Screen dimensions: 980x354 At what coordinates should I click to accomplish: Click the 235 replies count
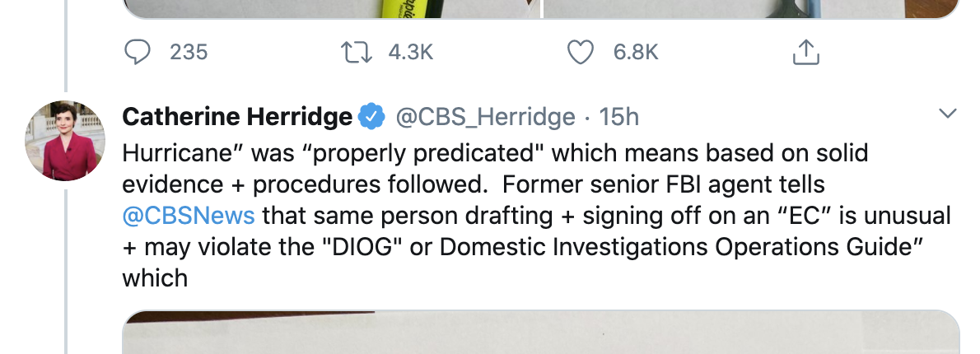pos(189,53)
